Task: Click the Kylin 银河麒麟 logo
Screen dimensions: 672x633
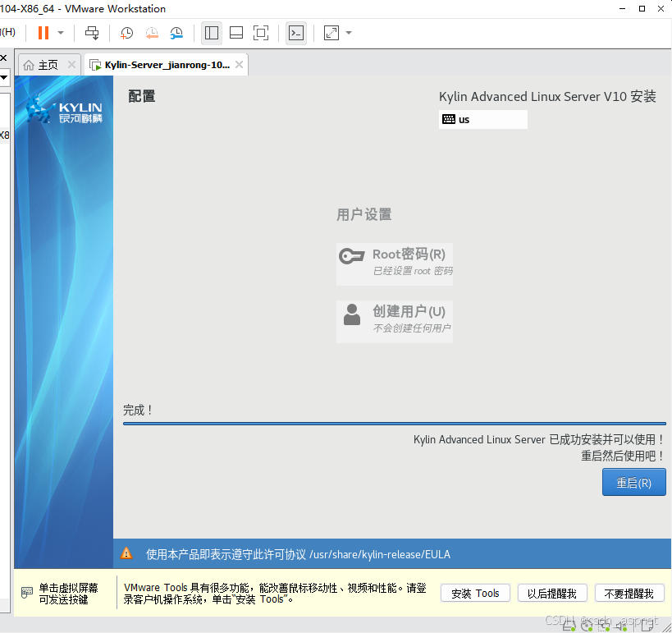Action: point(64,110)
